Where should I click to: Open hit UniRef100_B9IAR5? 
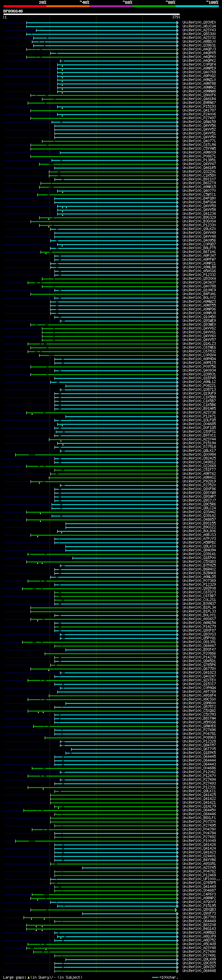point(199,408)
